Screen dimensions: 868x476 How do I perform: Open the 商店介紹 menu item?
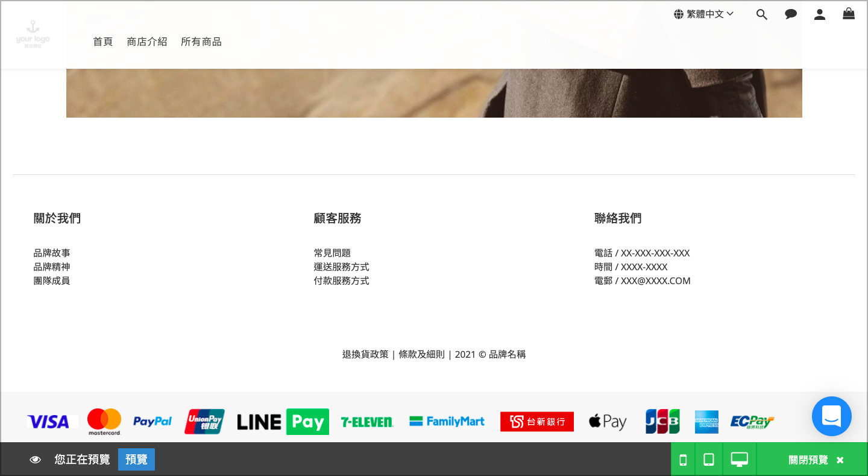(147, 42)
